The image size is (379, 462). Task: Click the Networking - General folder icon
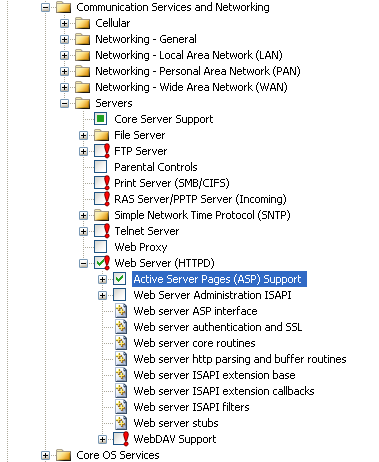82,39
